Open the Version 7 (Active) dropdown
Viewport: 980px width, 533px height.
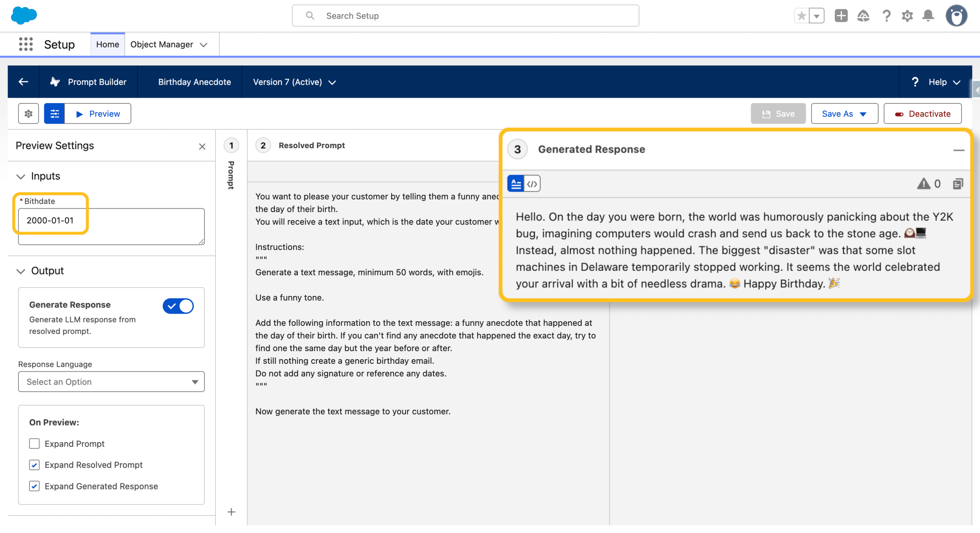pyautogui.click(x=294, y=82)
